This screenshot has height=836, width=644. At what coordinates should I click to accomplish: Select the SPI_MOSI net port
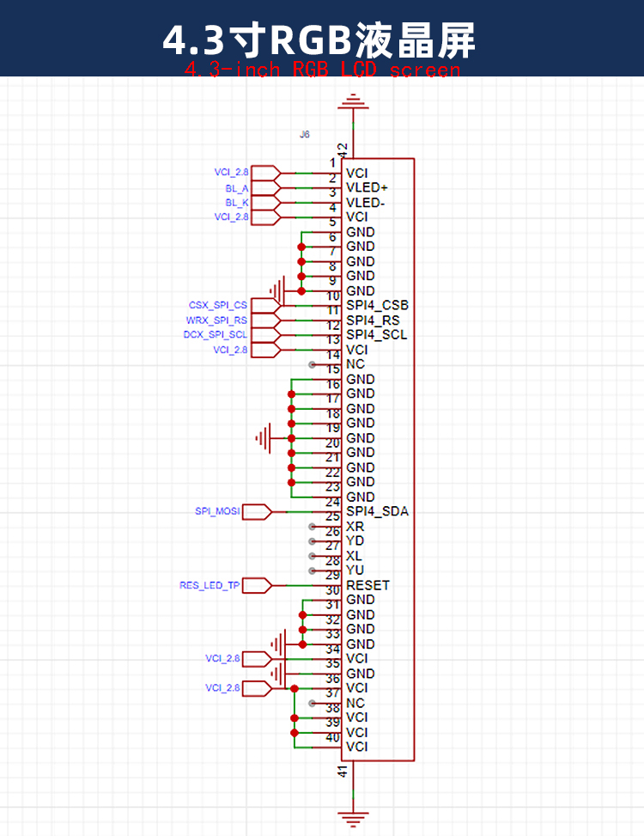point(258,512)
